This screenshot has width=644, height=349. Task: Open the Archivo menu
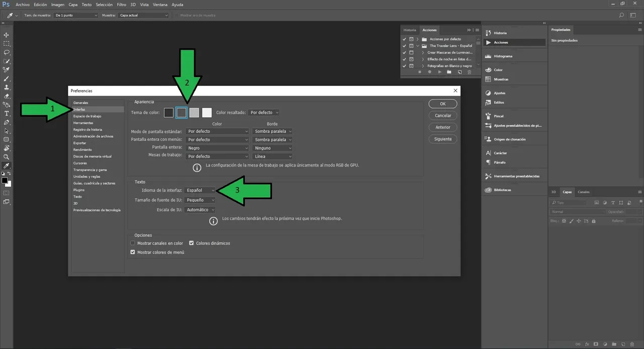tap(23, 5)
